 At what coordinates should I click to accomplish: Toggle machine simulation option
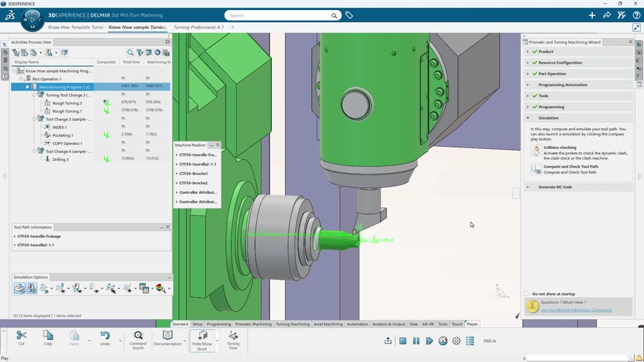coord(32,288)
